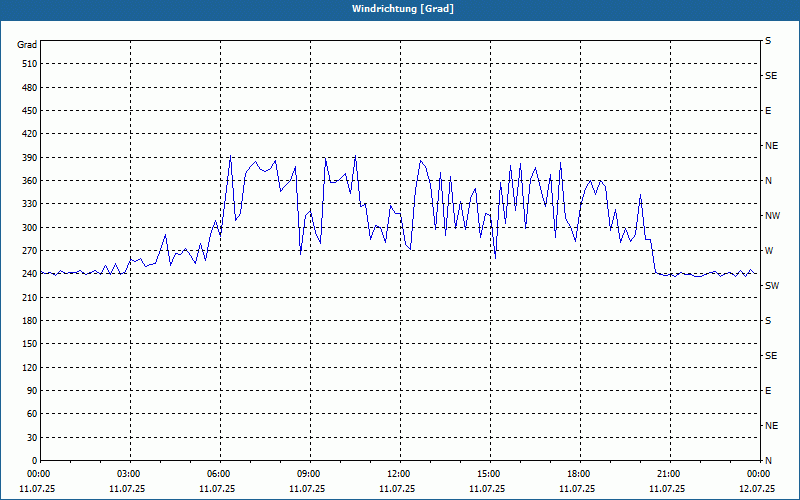The image size is (800, 500).
Task: Click the 30 y-axis value
Action: click(32, 438)
